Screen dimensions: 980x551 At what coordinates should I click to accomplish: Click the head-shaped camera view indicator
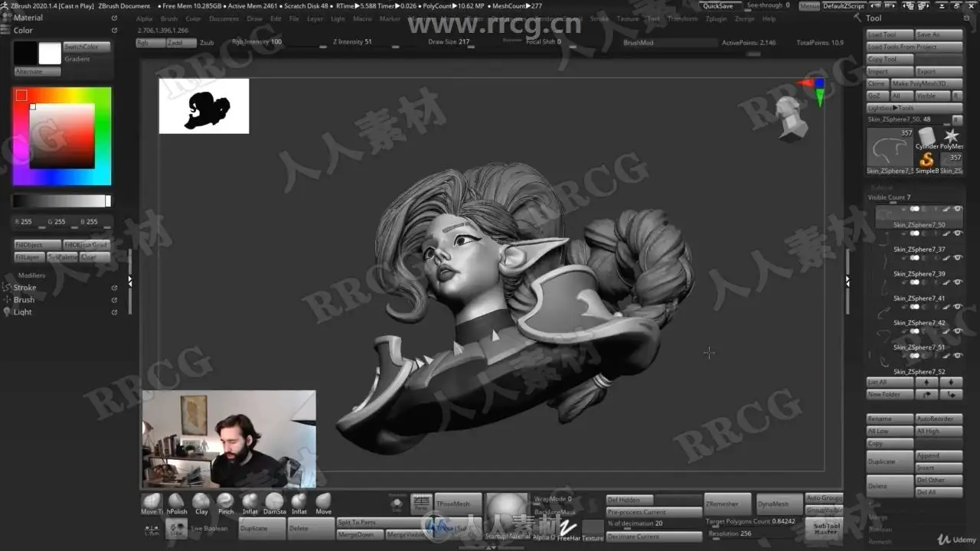click(x=792, y=119)
